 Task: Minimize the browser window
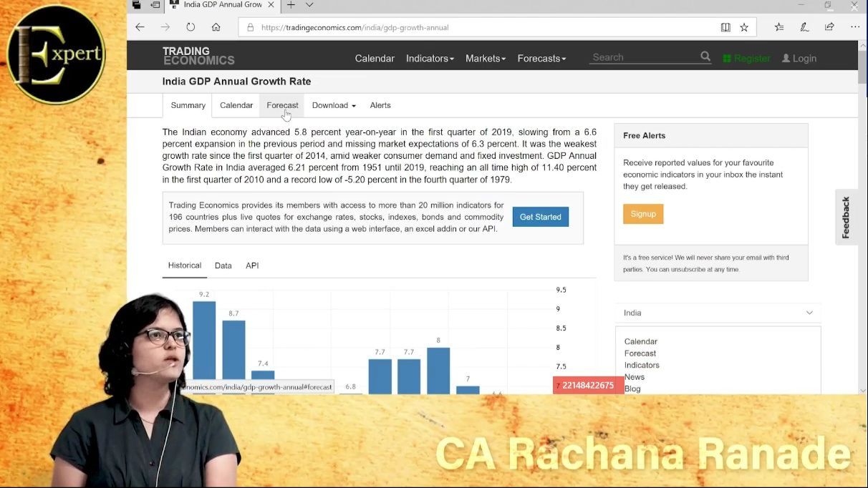801,5
